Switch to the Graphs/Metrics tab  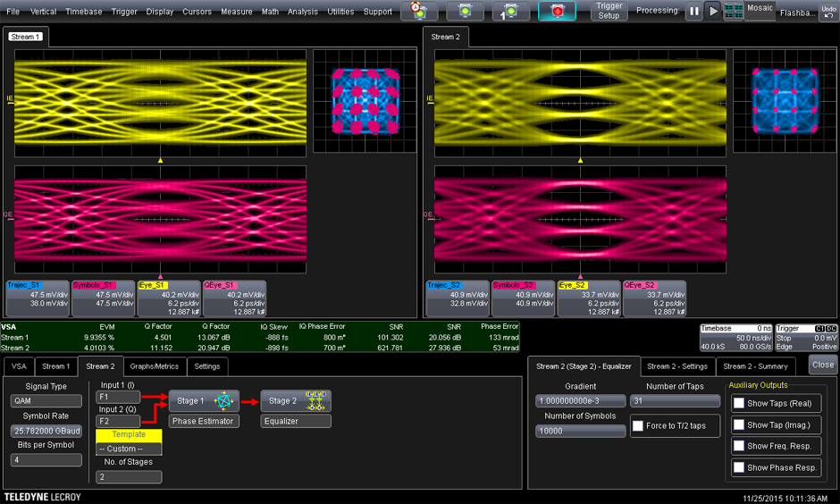click(x=154, y=366)
